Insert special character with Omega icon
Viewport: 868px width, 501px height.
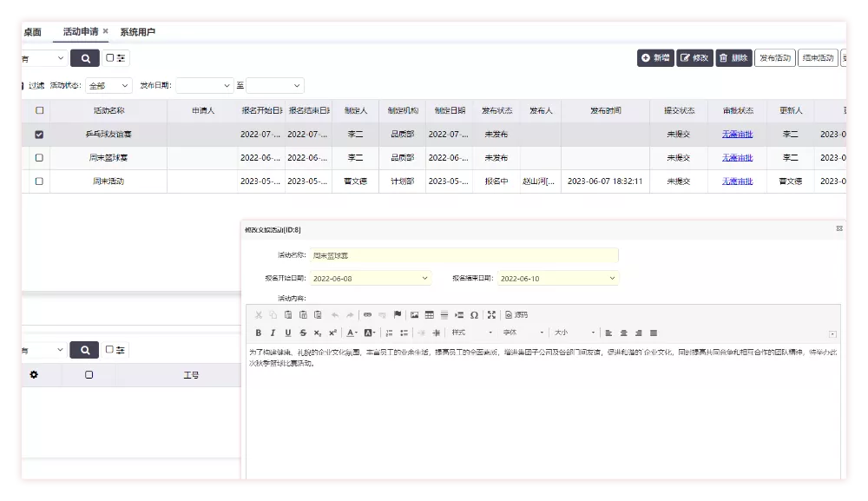[x=474, y=315]
